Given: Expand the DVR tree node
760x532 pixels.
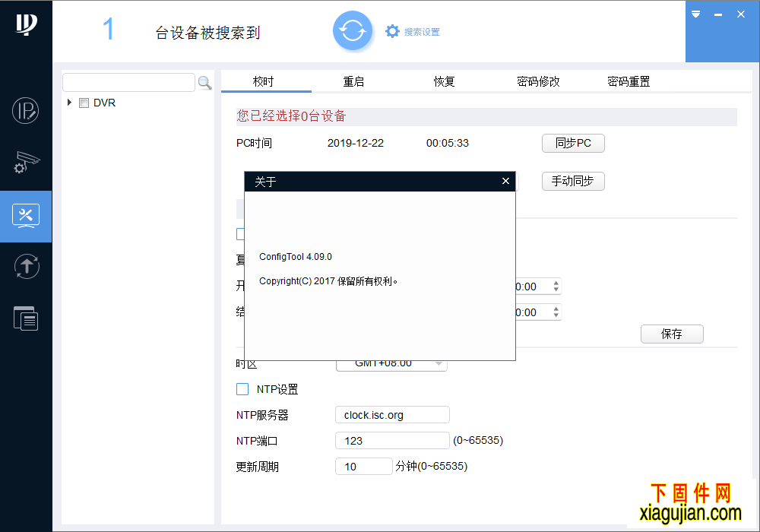Looking at the screenshot, I should (69, 103).
